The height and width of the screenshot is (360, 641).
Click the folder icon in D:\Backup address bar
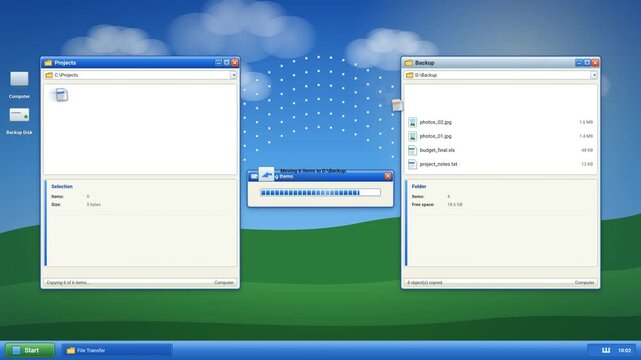[x=409, y=75]
